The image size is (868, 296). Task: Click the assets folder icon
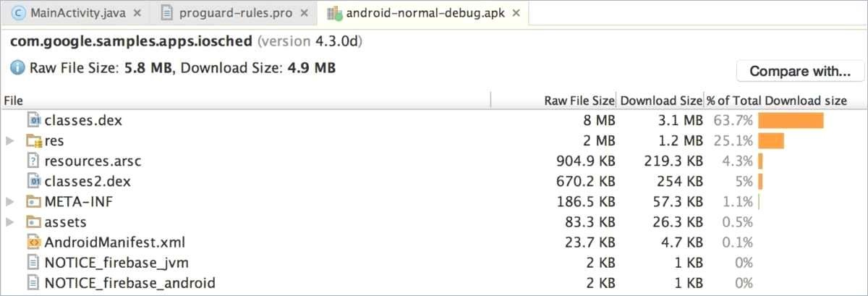[34, 221]
